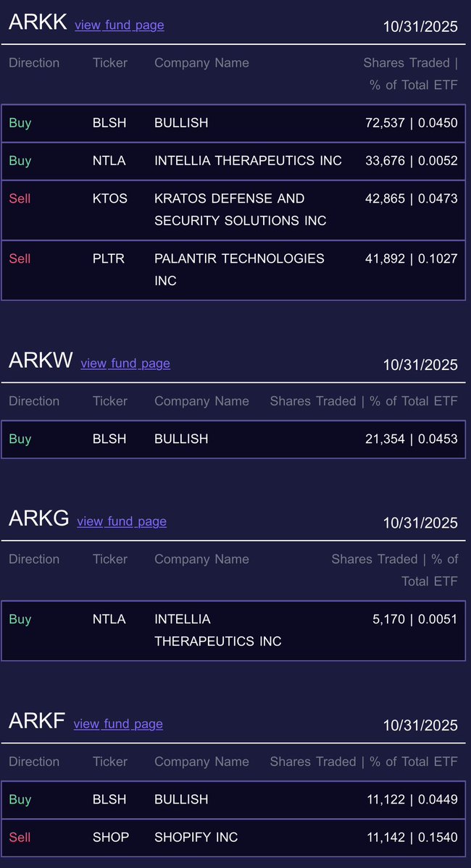This screenshot has height=868, width=471.
Task: Open the ARKG view fund page link
Action: pos(122,521)
